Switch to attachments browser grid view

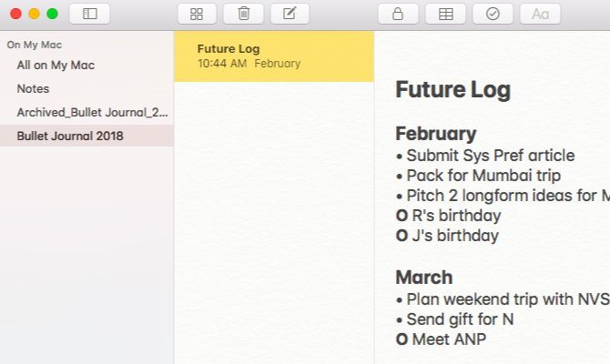[197, 14]
